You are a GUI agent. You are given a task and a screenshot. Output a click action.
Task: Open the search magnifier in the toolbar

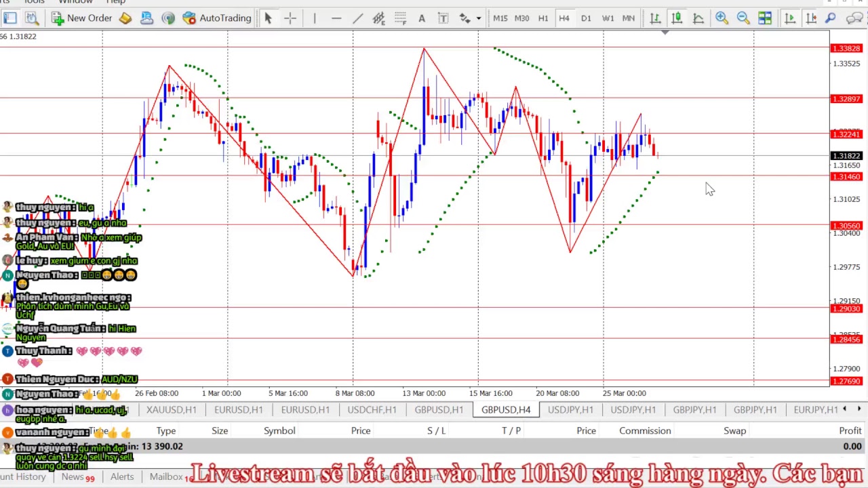(x=831, y=18)
